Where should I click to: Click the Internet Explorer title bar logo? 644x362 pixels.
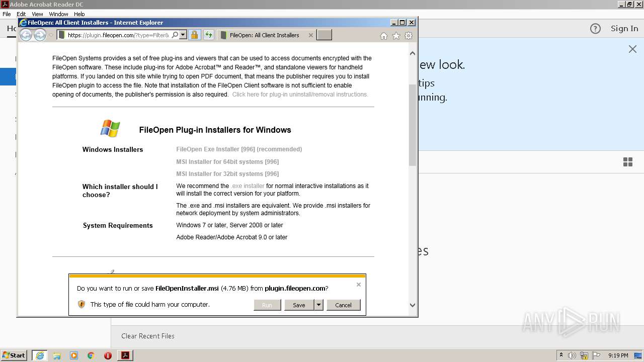point(23,23)
